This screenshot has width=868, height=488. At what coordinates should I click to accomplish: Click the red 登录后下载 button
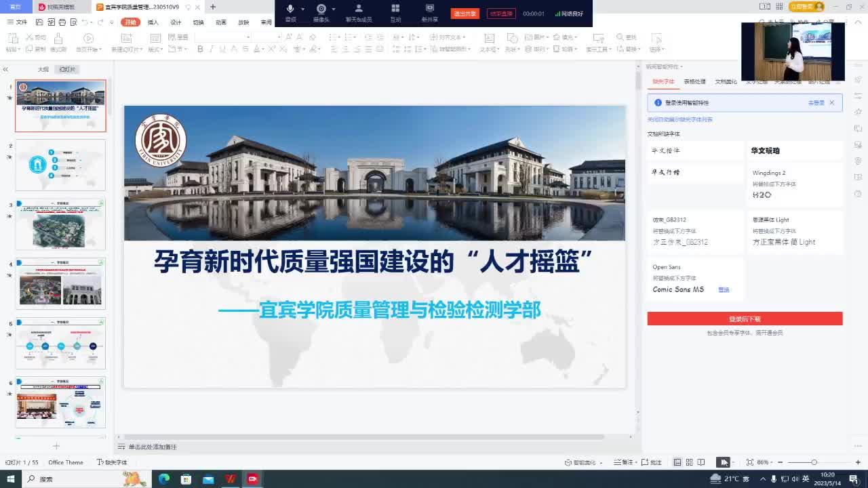tap(745, 319)
